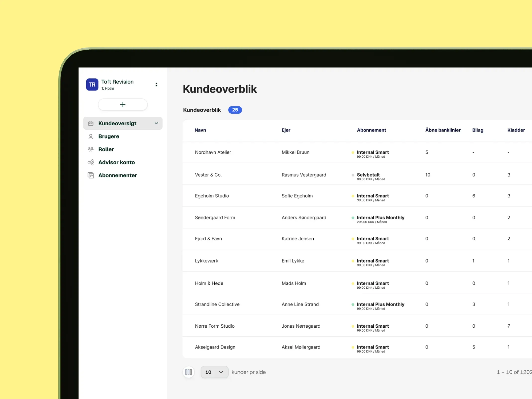Open the Kundeoversigt menu item
Viewport: 532px width, 399px height.
tap(123, 123)
